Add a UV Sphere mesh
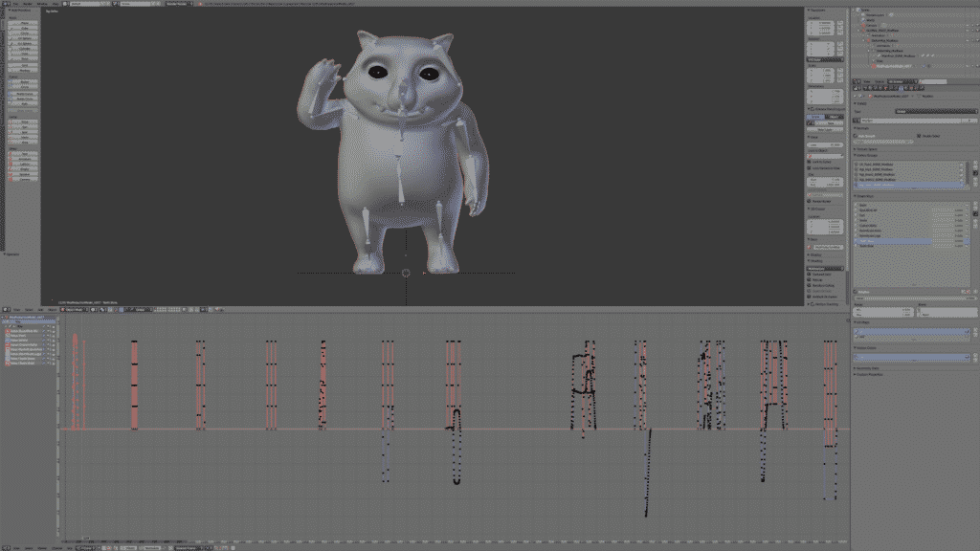Image resolution: width=980 pixels, height=551 pixels. [24, 38]
